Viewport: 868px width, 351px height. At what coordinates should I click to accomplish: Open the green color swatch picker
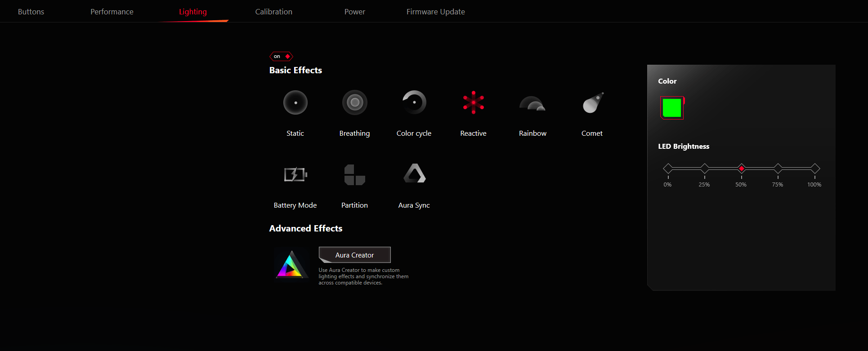[x=672, y=108]
